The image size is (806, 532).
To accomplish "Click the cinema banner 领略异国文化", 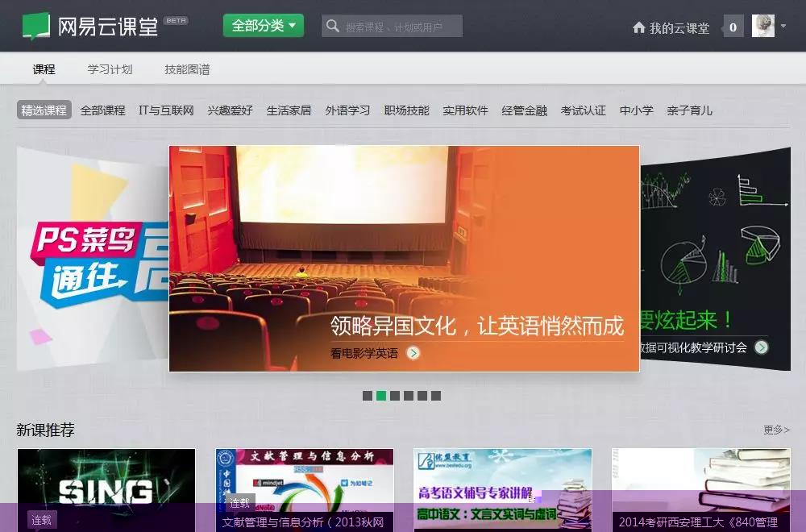I will 404,259.
